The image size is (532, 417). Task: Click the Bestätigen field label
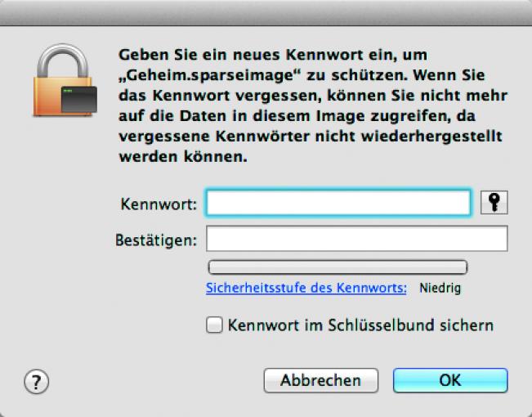pyautogui.click(x=156, y=240)
